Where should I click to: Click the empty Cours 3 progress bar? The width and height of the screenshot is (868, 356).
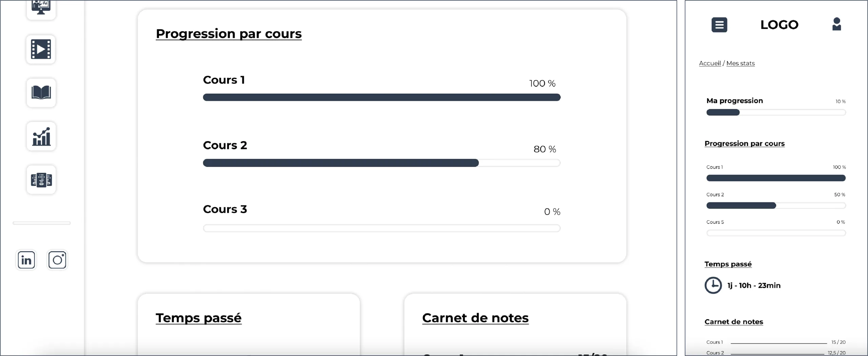(x=381, y=228)
